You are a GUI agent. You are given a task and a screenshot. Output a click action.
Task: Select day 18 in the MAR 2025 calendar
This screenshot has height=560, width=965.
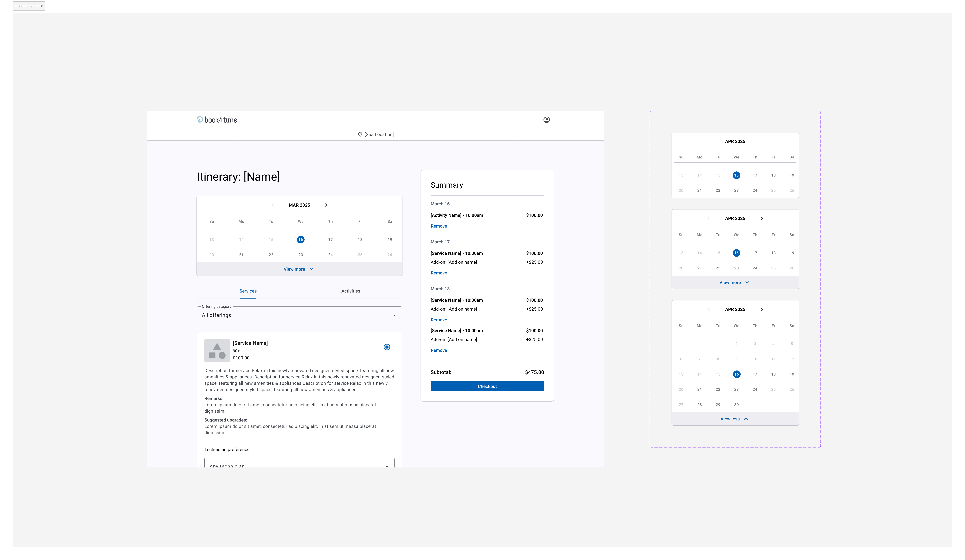pyautogui.click(x=360, y=240)
